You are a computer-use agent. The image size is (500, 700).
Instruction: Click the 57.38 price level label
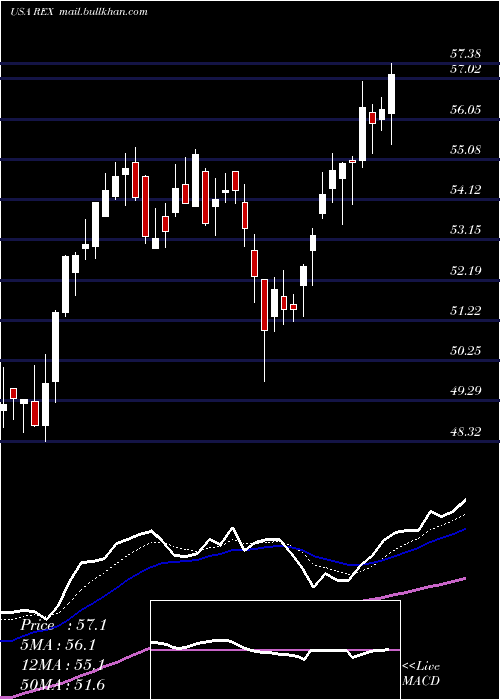coord(465,54)
